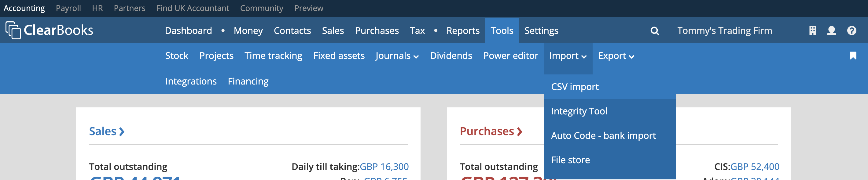Open the search magnifier icon
Image resolution: width=868 pixels, height=180 pixels.
[654, 31]
